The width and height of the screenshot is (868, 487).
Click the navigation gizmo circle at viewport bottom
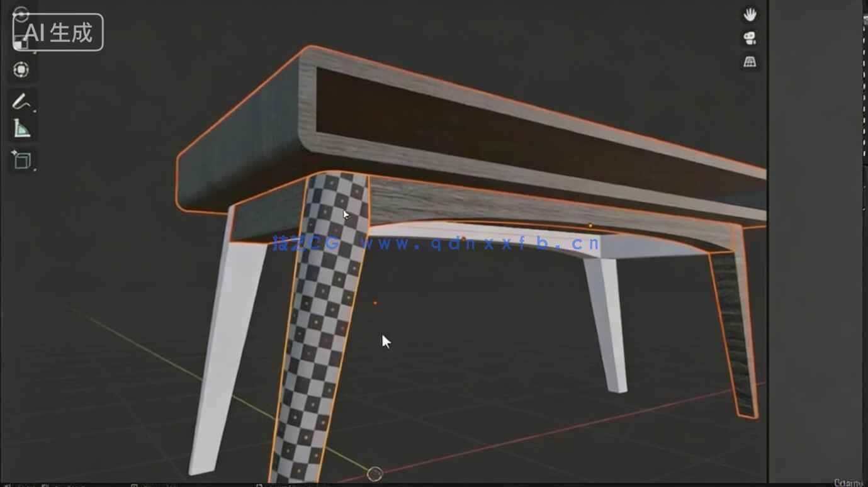(376, 473)
